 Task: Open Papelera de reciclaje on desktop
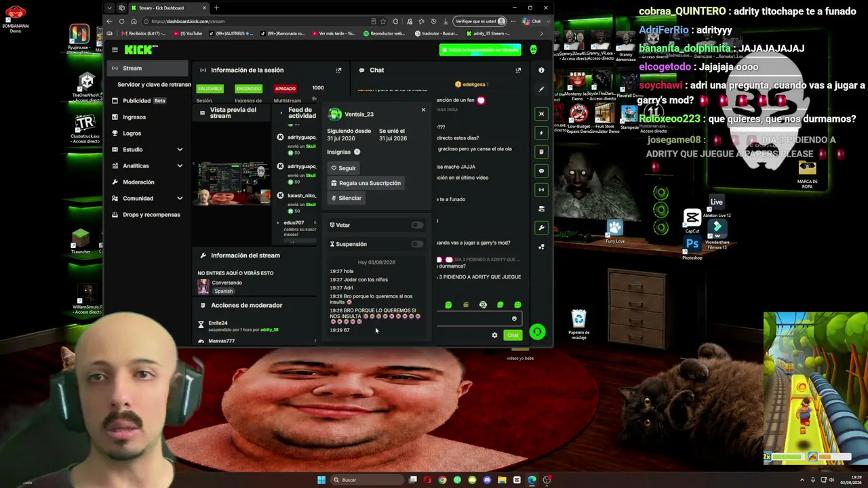click(578, 324)
